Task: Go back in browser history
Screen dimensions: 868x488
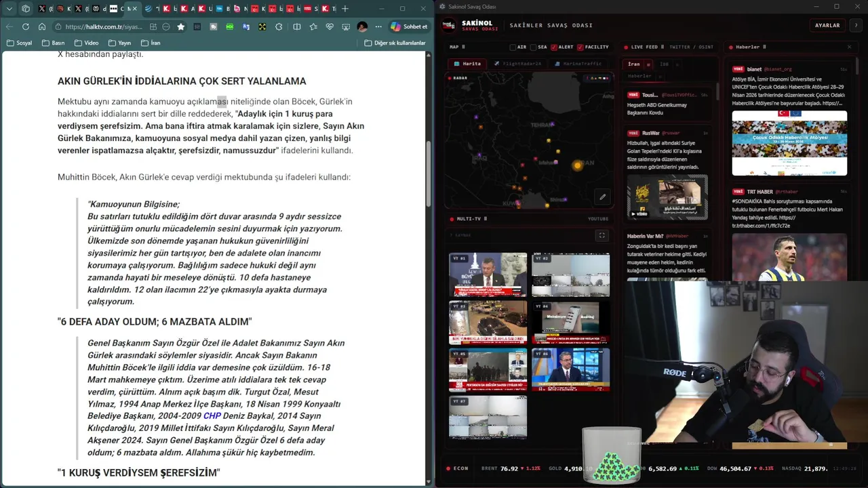Action: click(9, 26)
